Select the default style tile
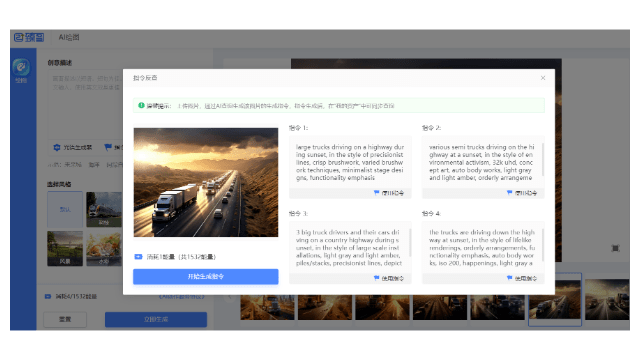 pos(65,209)
